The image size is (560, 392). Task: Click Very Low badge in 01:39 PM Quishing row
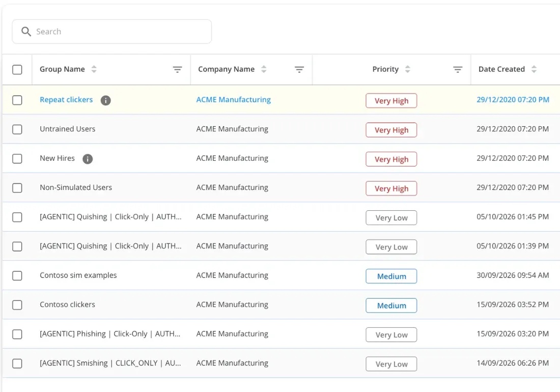point(391,247)
